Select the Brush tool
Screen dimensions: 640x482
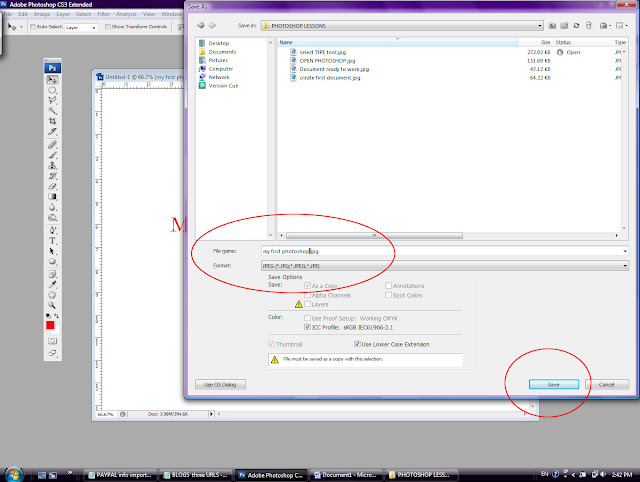click(52, 155)
